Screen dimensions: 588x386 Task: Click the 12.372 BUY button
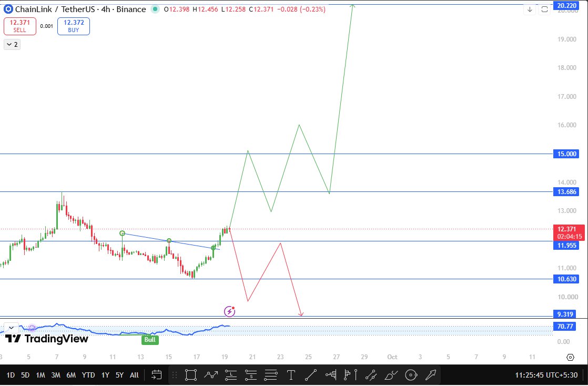coord(74,26)
